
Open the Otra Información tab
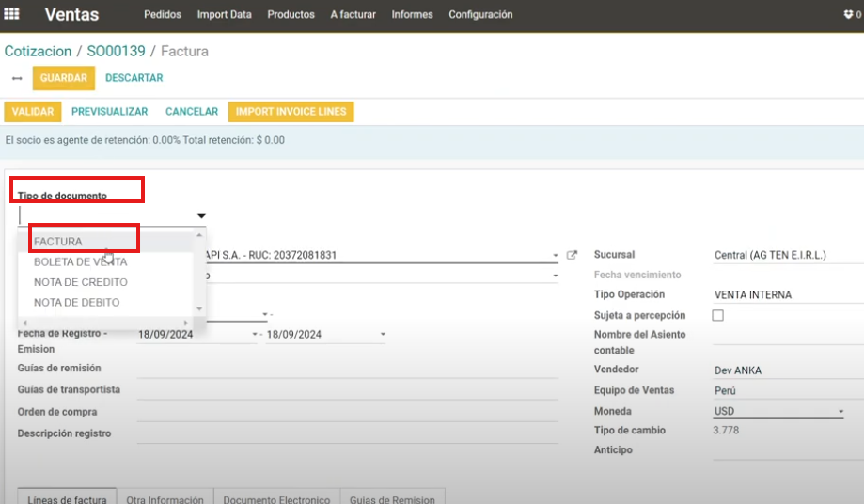point(165,496)
